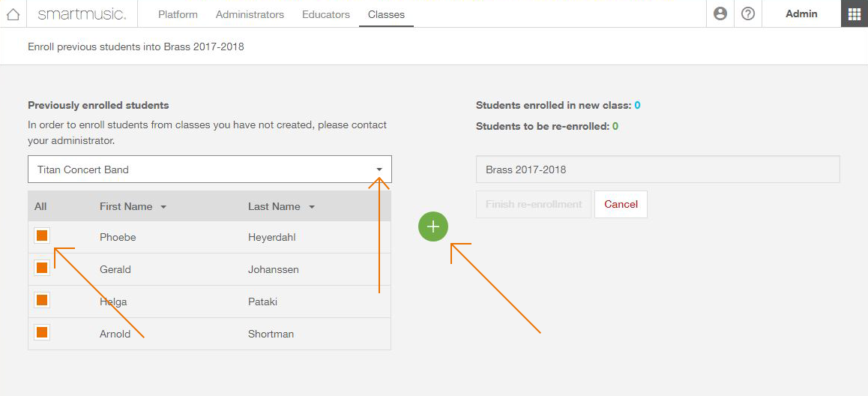The height and width of the screenshot is (396, 868).
Task: Open the Administrators tab
Action: (250, 14)
